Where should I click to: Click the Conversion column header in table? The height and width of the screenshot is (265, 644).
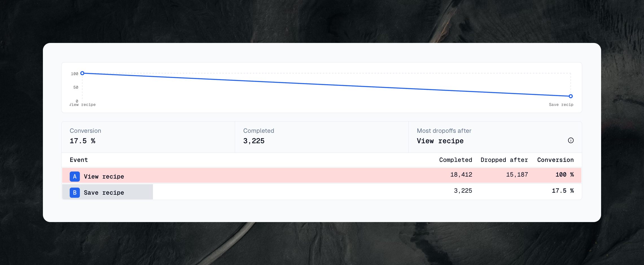(x=555, y=160)
